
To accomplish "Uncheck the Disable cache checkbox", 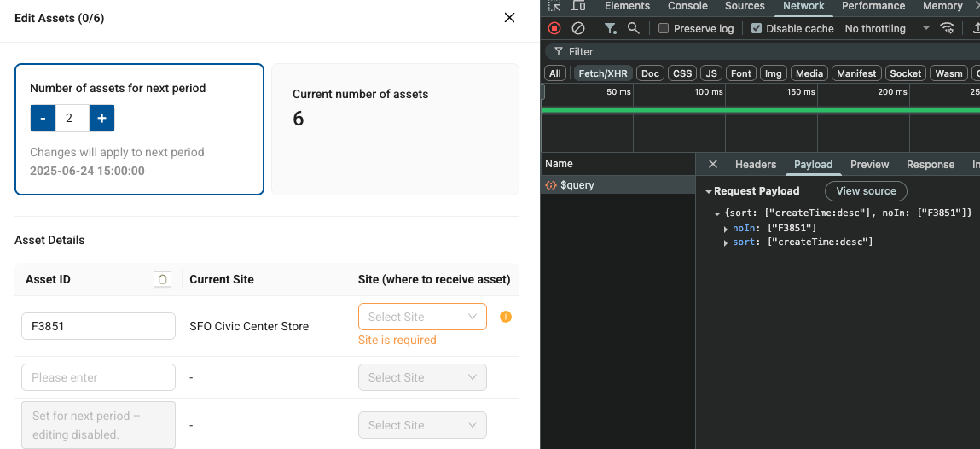I will point(757,28).
